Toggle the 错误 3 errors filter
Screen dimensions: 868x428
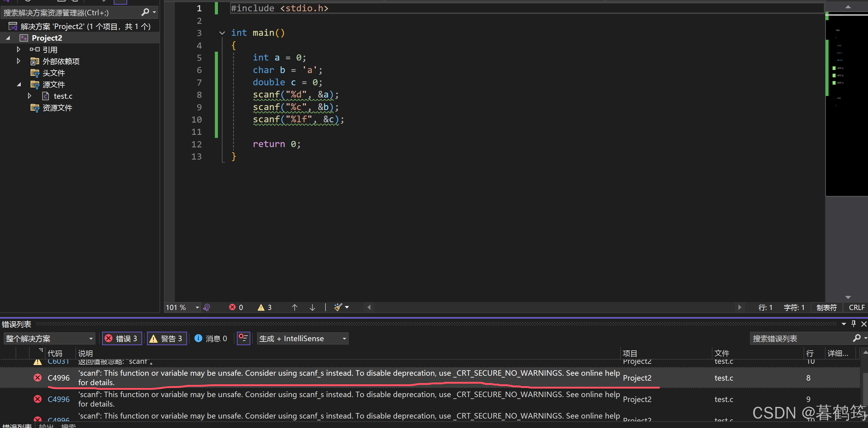(x=122, y=338)
